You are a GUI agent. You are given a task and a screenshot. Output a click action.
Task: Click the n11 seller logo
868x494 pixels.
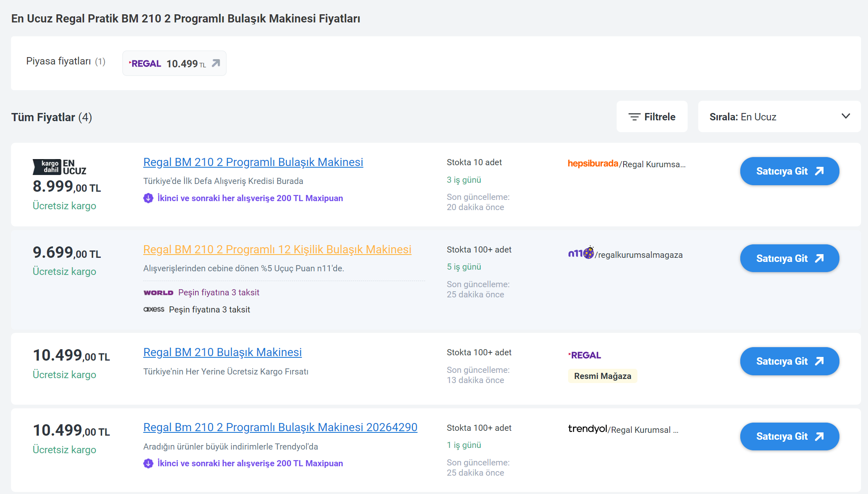click(581, 253)
